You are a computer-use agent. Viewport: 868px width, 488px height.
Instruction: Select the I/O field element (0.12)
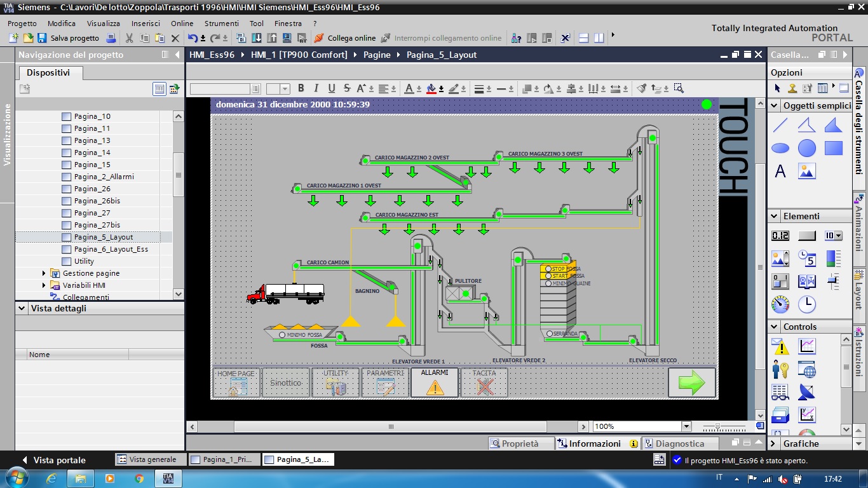780,236
